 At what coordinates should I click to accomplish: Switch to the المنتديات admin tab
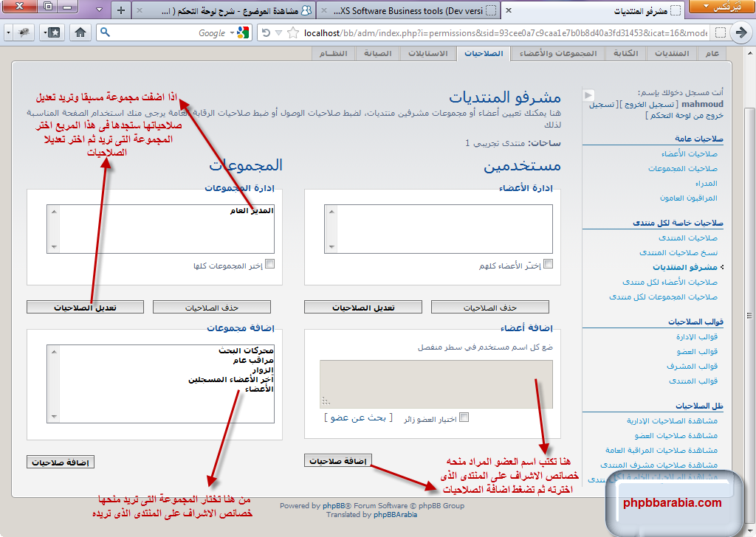[672, 53]
